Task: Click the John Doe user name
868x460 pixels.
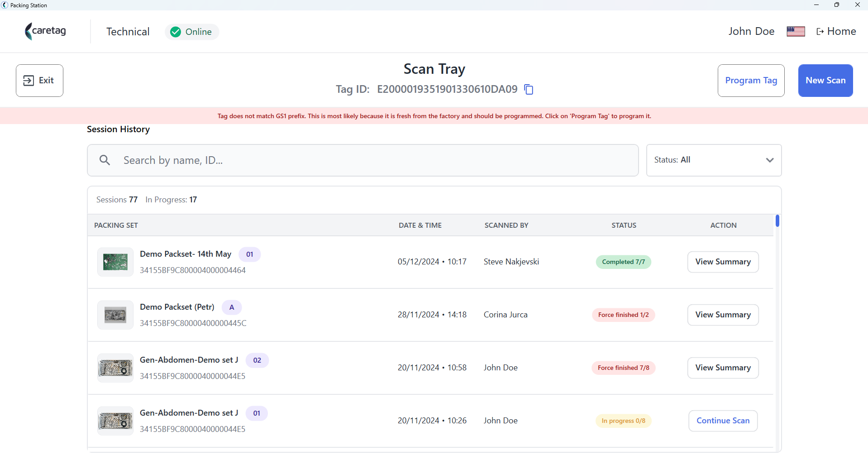Action: coord(751,31)
